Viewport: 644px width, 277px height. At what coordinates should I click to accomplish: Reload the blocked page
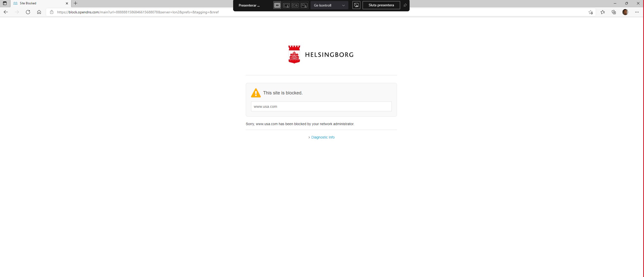(x=28, y=12)
